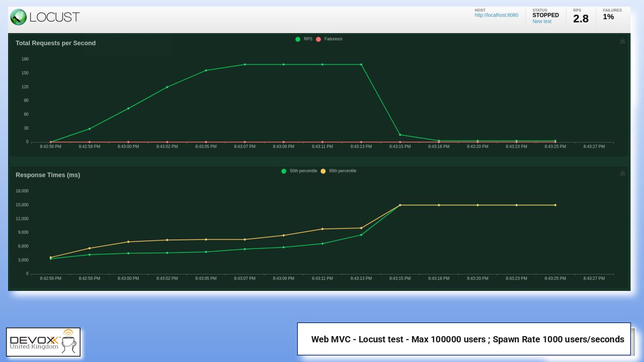Toggle the Failures/s series legend

tap(329, 39)
